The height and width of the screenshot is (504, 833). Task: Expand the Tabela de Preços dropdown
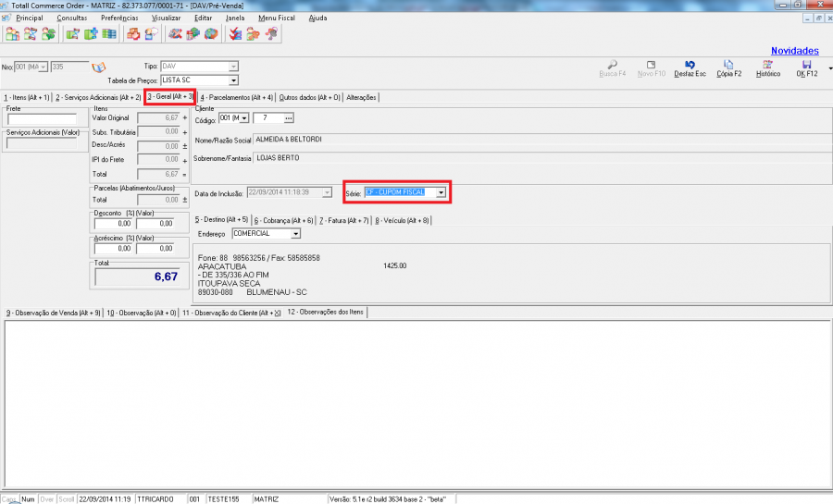point(233,80)
